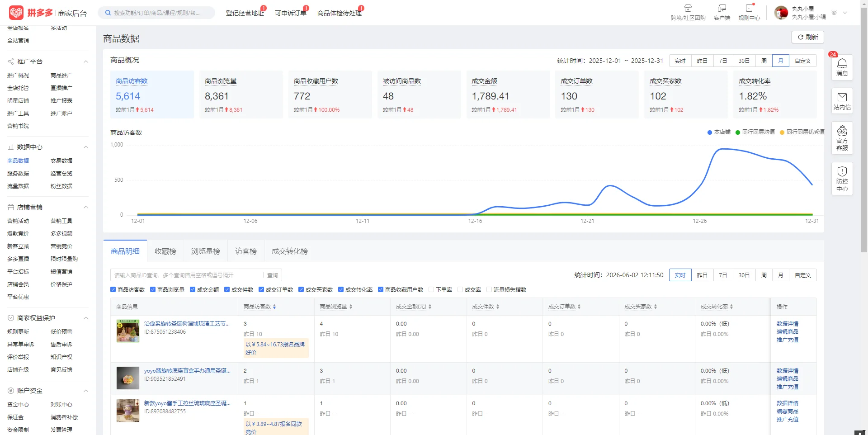
Task: Toggle 同行同层均值 green legend marker
Action: pos(738,132)
